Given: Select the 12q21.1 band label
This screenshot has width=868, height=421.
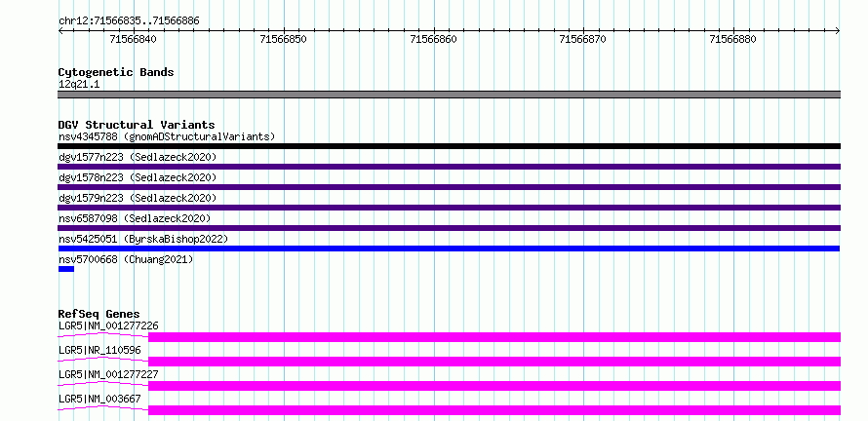Looking at the screenshot, I should 79,85.
